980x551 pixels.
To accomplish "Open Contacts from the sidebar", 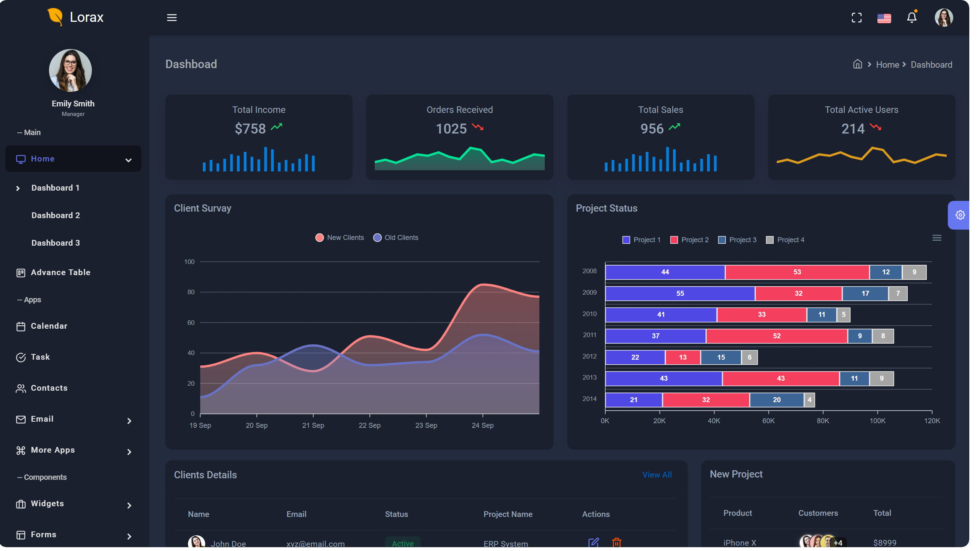I will 49,388.
